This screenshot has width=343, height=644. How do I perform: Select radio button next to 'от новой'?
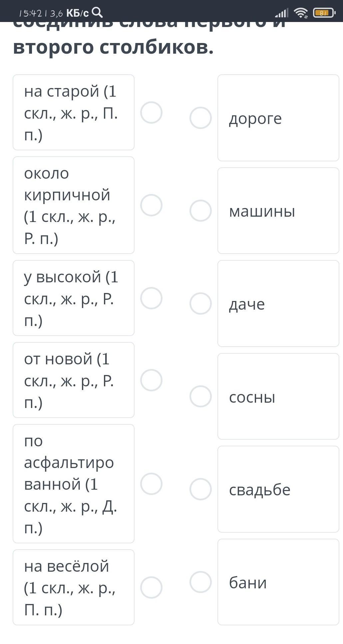pos(151,380)
